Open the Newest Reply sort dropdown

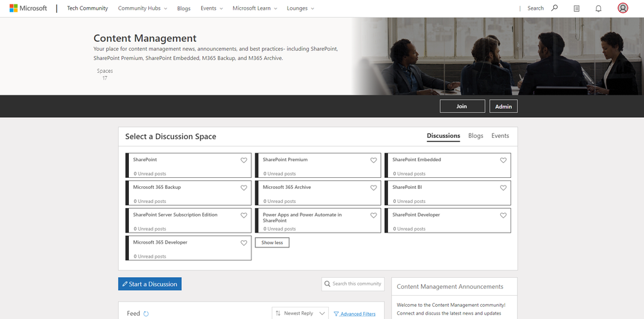coord(300,313)
